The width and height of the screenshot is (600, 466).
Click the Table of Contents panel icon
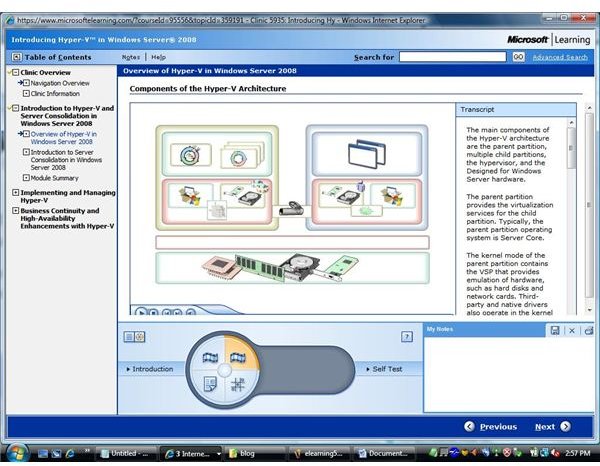point(16,57)
